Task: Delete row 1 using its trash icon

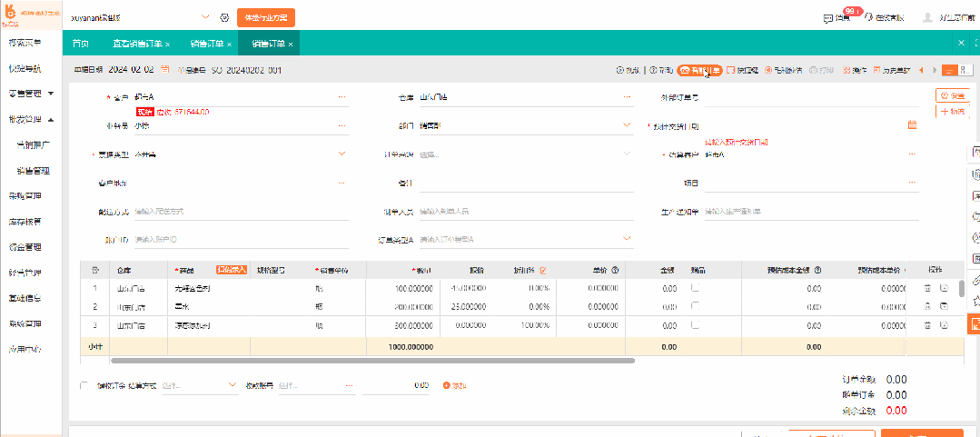Action: pyautogui.click(x=927, y=288)
